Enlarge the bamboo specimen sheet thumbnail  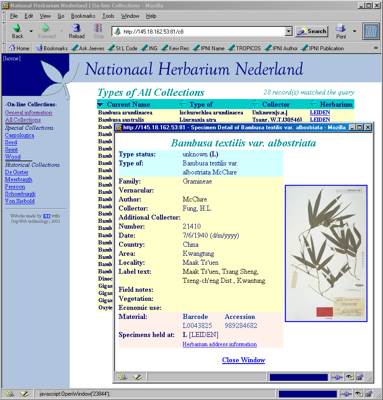click(x=326, y=253)
